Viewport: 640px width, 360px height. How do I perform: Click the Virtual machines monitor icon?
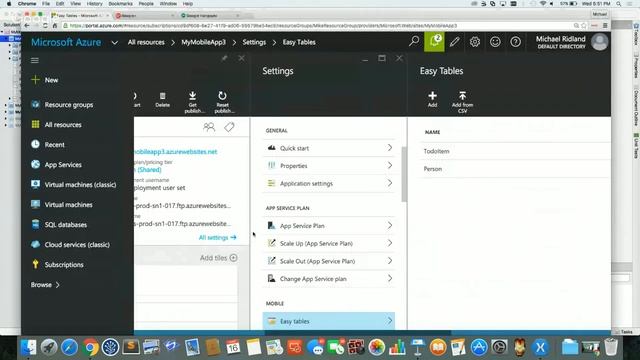36,204
